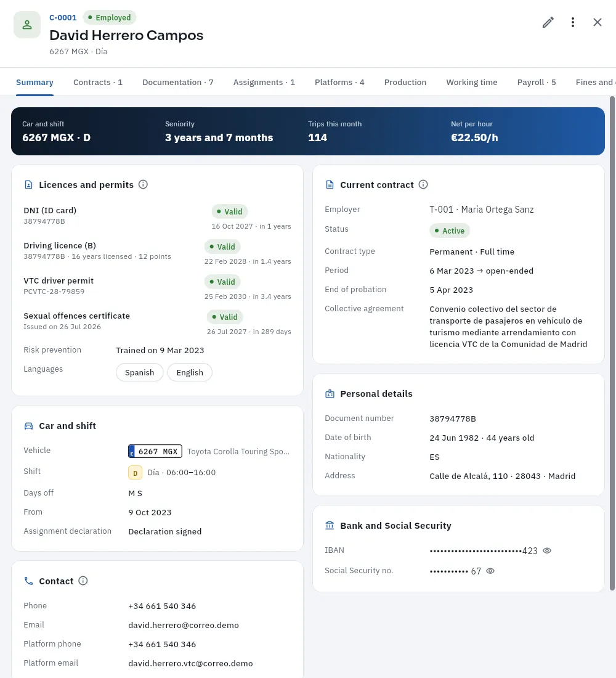Close the driver detail panel
The width and height of the screenshot is (616, 678).
[x=598, y=22]
